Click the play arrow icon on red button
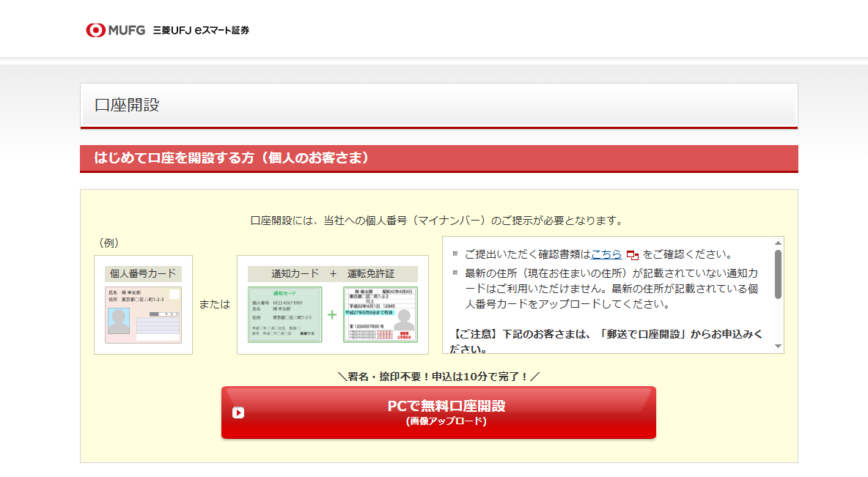The image size is (868, 477). coord(238,413)
